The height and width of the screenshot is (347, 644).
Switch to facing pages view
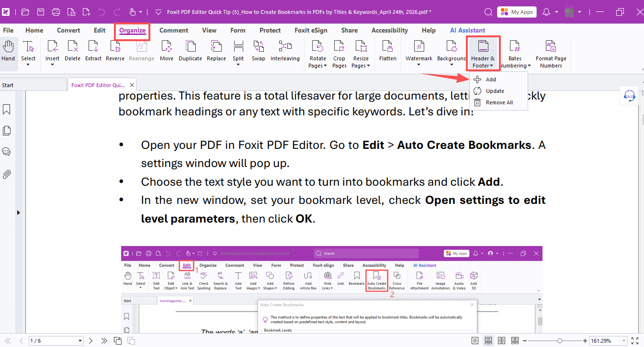pos(501,341)
